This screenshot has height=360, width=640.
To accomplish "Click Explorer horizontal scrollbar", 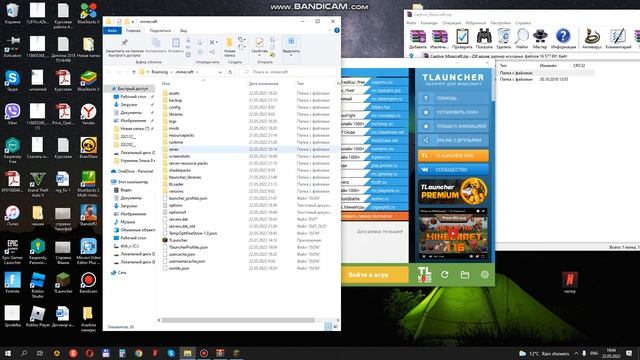I will coord(238,320).
